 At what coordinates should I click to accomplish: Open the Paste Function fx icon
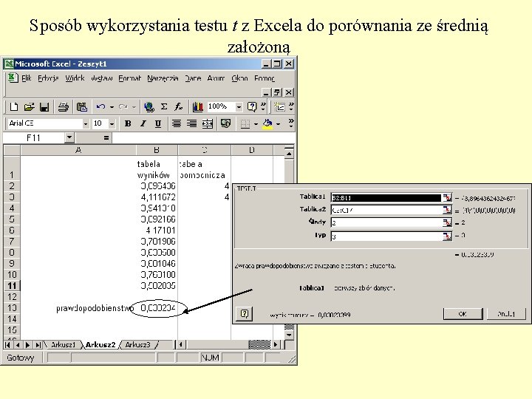(179, 107)
